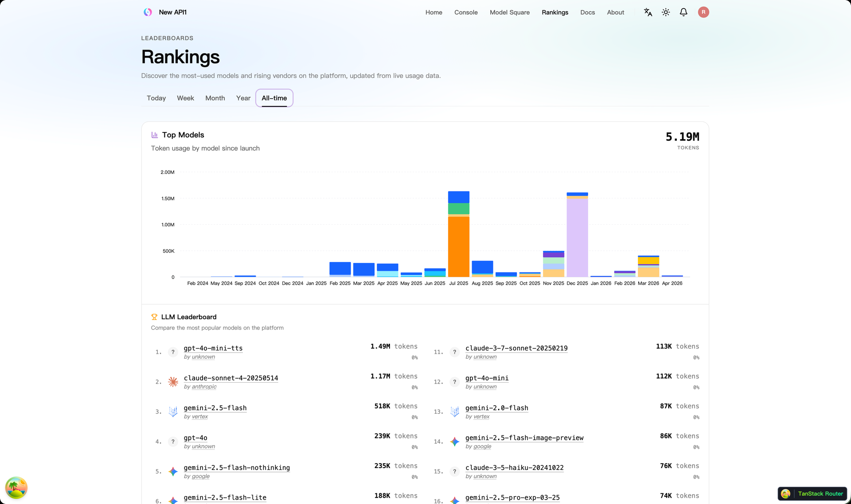Image resolution: width=851 pixels, height=504 pixels.
Task: Click the LLM Leaderboard trophy icon
Action: [x=154, y=317]
